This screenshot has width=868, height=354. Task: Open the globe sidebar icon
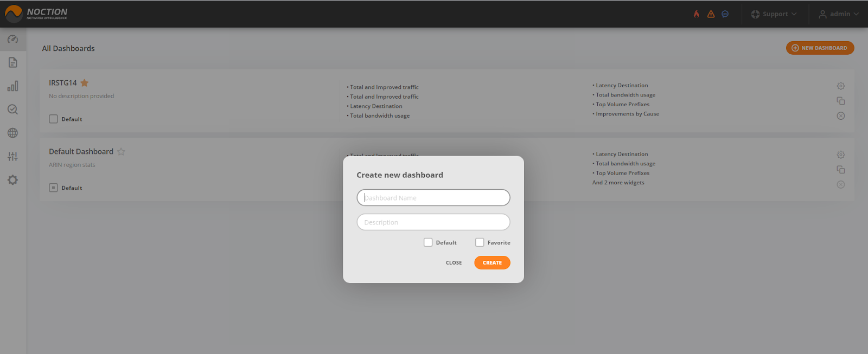coord(12,133)
